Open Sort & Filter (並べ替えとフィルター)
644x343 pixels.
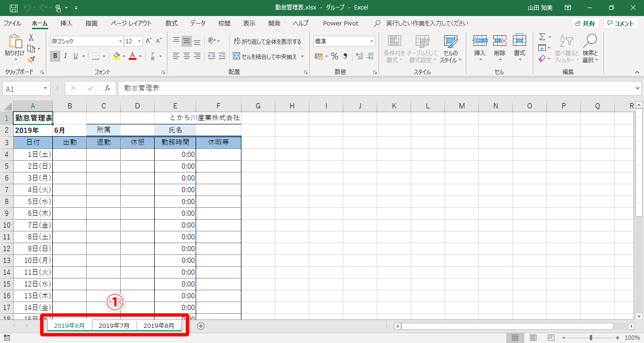tap(567, 49)
